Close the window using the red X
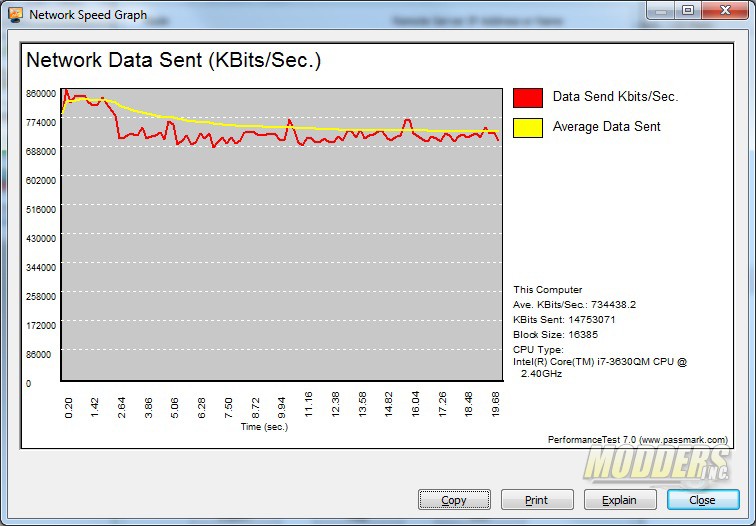756x526 pixels. tap(725, 10)
